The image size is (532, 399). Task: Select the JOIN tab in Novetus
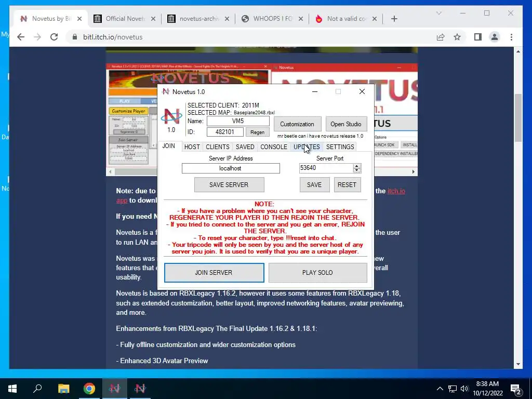point(169,146)
